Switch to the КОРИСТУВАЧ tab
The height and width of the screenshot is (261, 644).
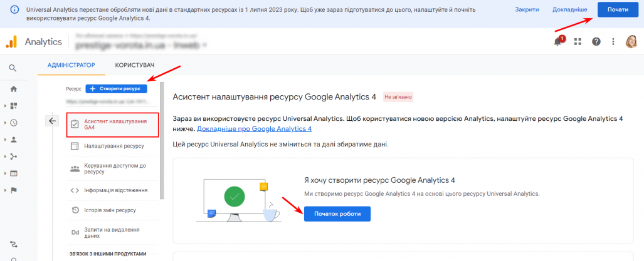tap(135, 65)
